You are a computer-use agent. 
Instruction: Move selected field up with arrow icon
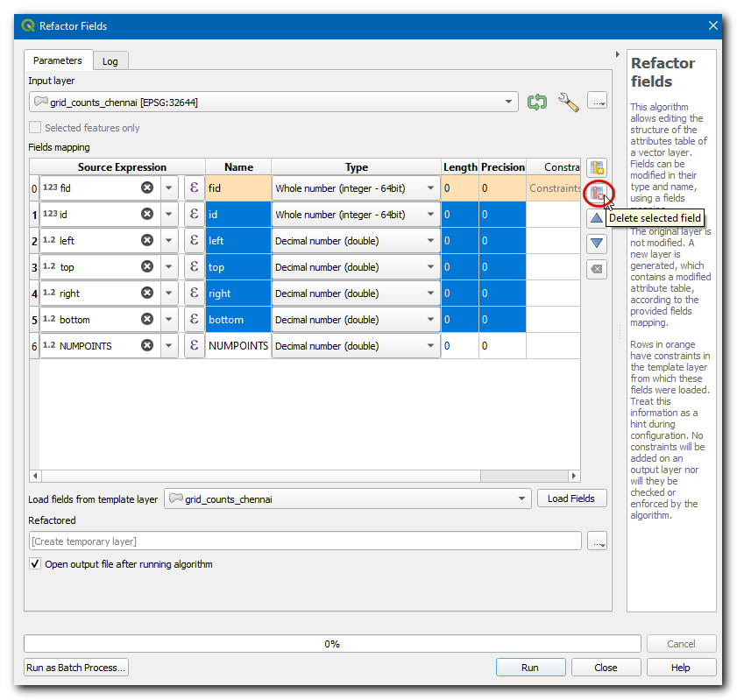(x=597, y=218)
